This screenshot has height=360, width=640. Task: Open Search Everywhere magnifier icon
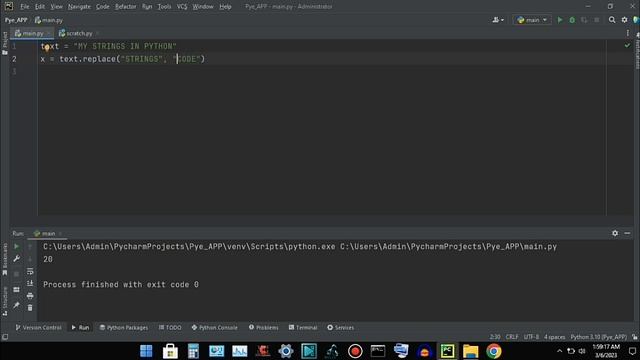pos(611,20)
